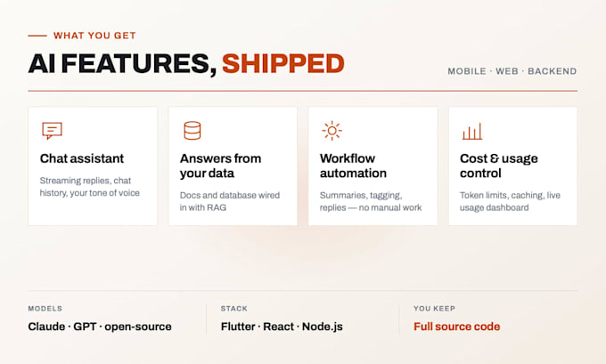Screen dimensions: 606x364
Task: Select the Chat assistant card title
Action: (x=82, y=158)
